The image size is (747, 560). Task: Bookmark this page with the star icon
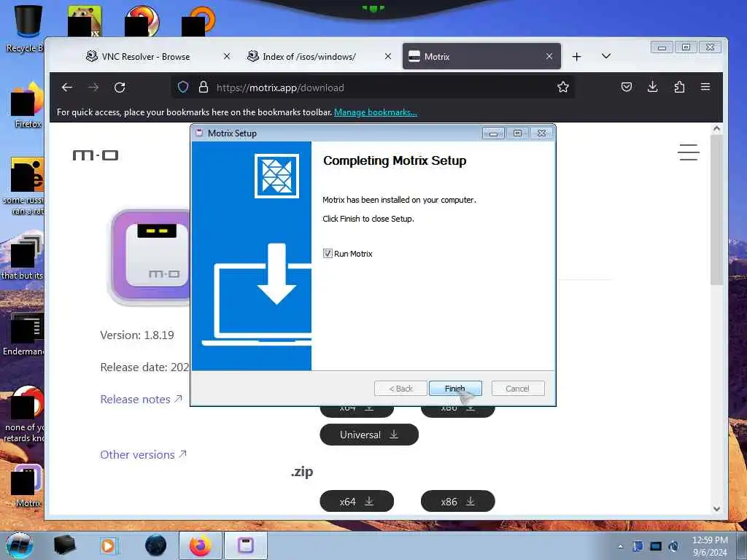[x=563, y=87]
